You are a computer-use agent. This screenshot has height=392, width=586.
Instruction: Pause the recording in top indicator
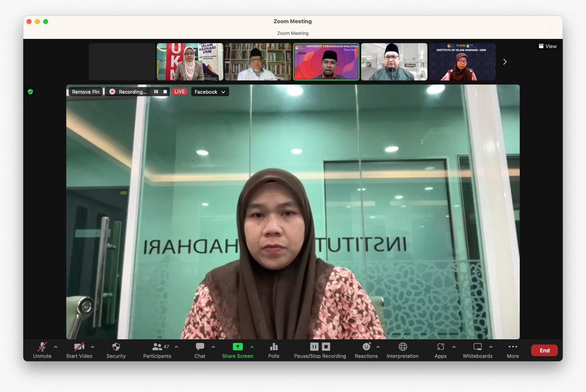156,92
